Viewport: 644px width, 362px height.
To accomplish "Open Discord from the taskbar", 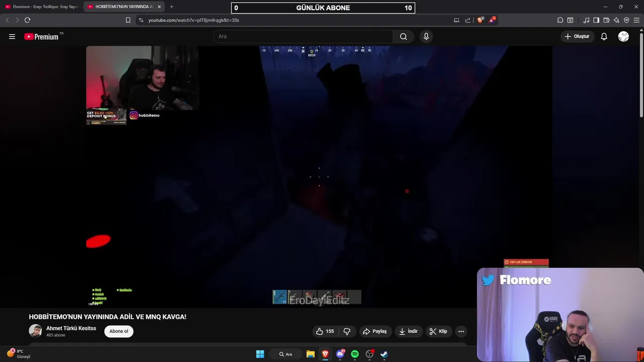I will click(x=340, y=354).
